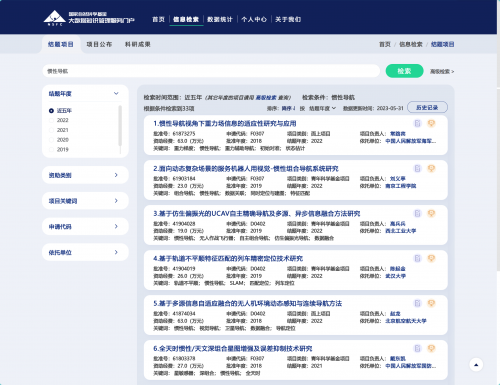Click 信息检索 in the breadcrumb
This screenshot has height=385, width=500.
pos(411,44)
